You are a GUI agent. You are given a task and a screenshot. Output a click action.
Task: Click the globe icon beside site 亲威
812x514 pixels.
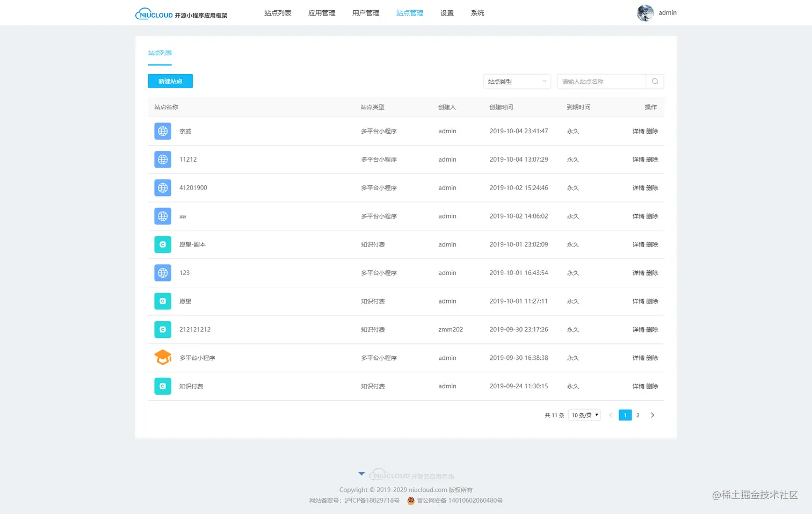click(x=162, y=131)
